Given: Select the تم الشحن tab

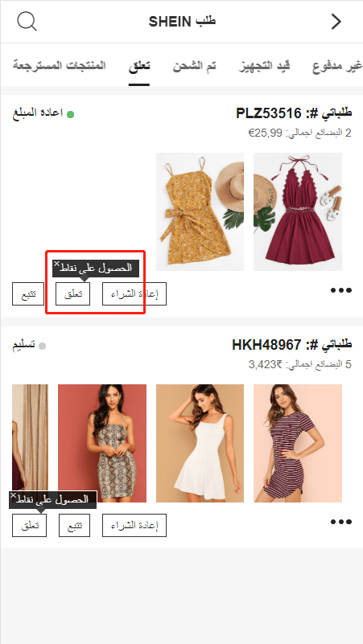Looking at the screenshot, I should click(x=195, y=66).
